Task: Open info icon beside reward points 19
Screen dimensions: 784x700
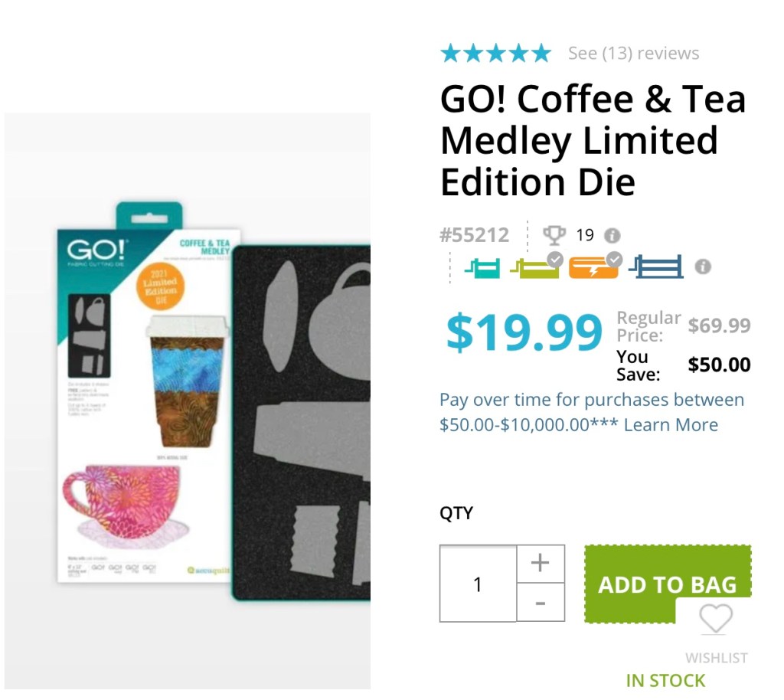Action: click(x=612, y=236)
